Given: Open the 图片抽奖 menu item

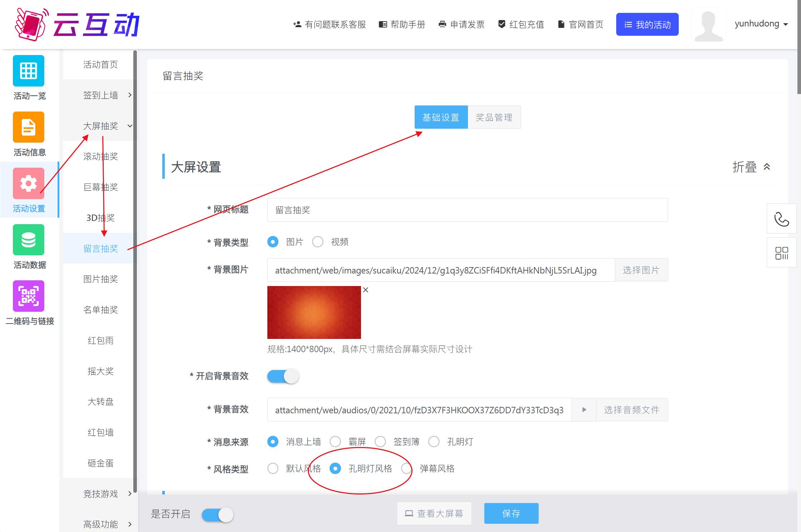Looking at the screenshot, I should 100,279.
